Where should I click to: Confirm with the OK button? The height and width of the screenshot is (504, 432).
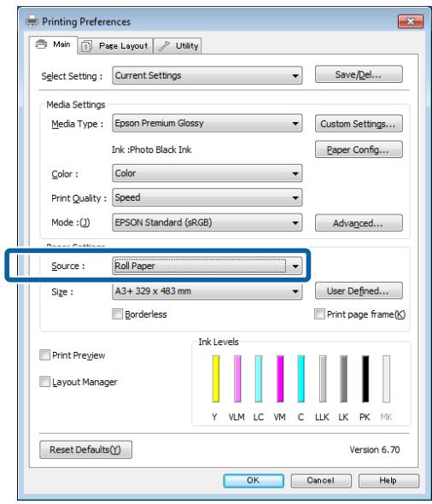click(254, 481)
